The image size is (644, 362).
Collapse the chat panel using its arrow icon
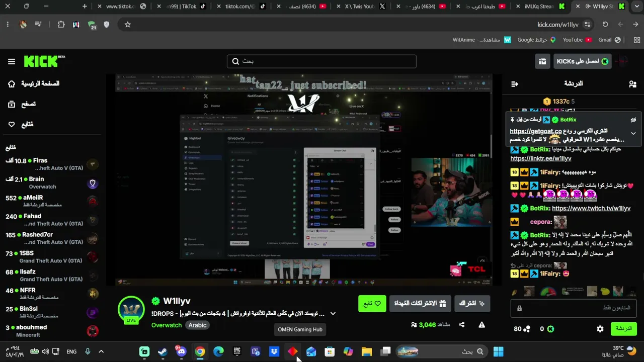click(x=514, y=84)
